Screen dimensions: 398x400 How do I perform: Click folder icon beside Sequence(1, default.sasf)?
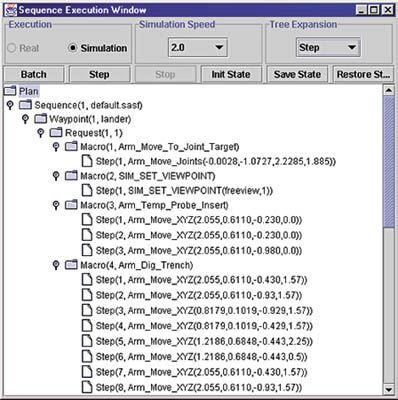25,105
